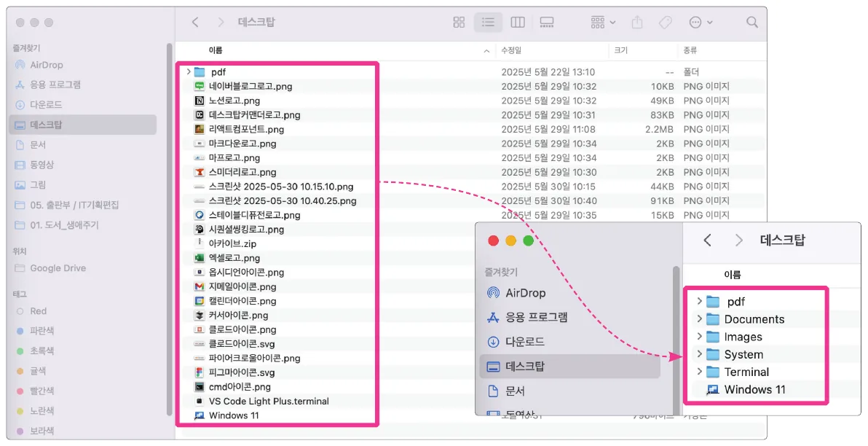
Task: Click the large window sidebar scrollbar
Action: 170,230
